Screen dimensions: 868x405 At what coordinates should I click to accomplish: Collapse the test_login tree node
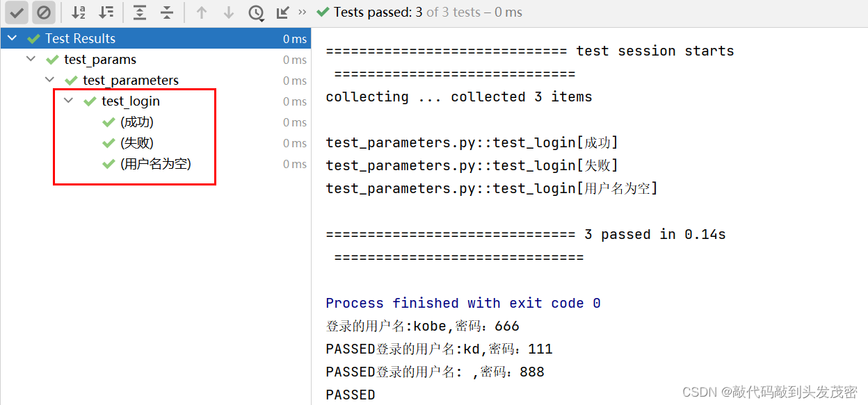pyautogui.click(x=68, y=101)
